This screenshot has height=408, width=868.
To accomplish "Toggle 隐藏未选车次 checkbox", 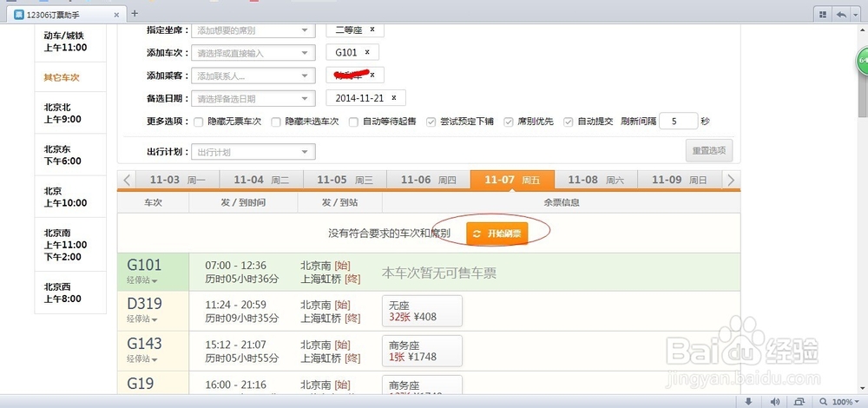I will pyautogui.click(x=276, y=122).
